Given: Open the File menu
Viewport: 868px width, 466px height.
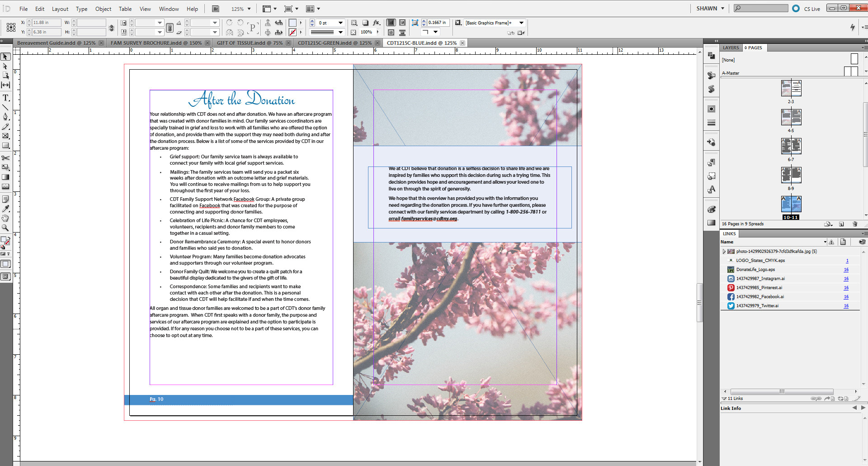Looking at the screenshot, I should 24,9.
